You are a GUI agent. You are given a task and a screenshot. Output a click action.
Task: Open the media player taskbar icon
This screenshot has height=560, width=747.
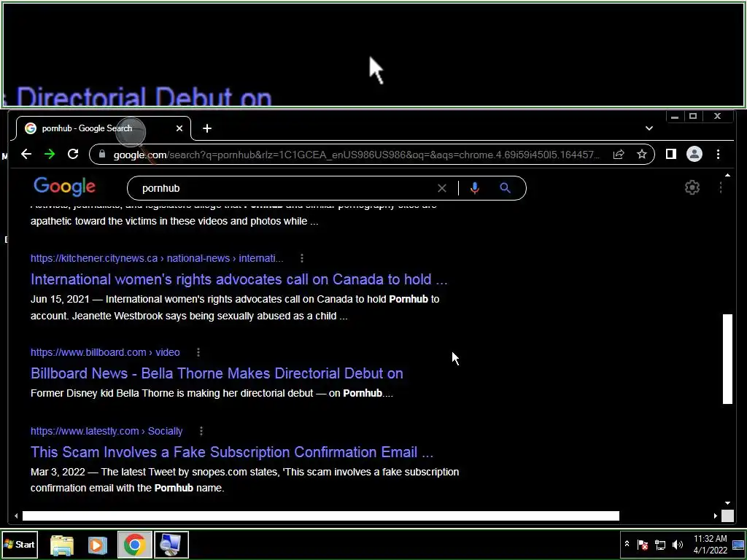pyautogui.click(x=97, y=545)
